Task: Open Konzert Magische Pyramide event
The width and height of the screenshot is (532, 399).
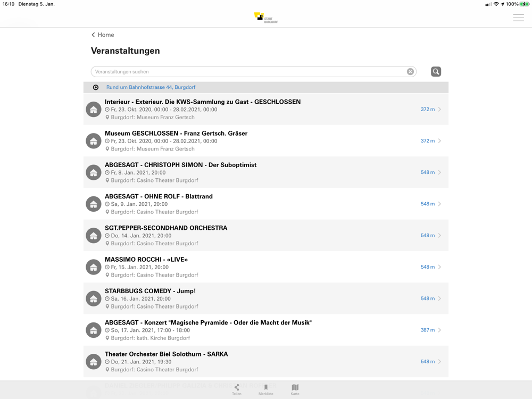Action: pyautogui.click(x=266, y=330)
